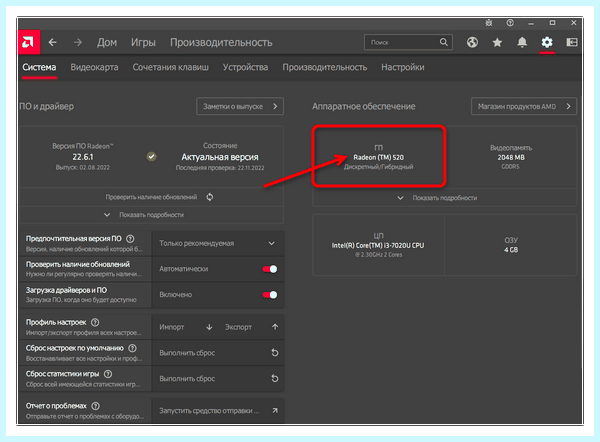This screenshot has height=442, width=600.
Task: Click the Видеопамять 2048 MB card
Action: [511, 157]
